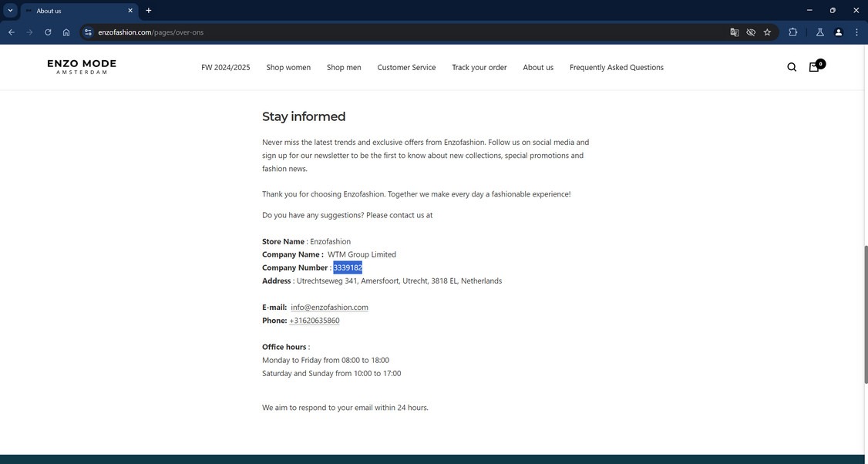Switch to the About us browser tab
Image resolution: width=868 pixels, height=464 pixels.
tap(47, 10)
